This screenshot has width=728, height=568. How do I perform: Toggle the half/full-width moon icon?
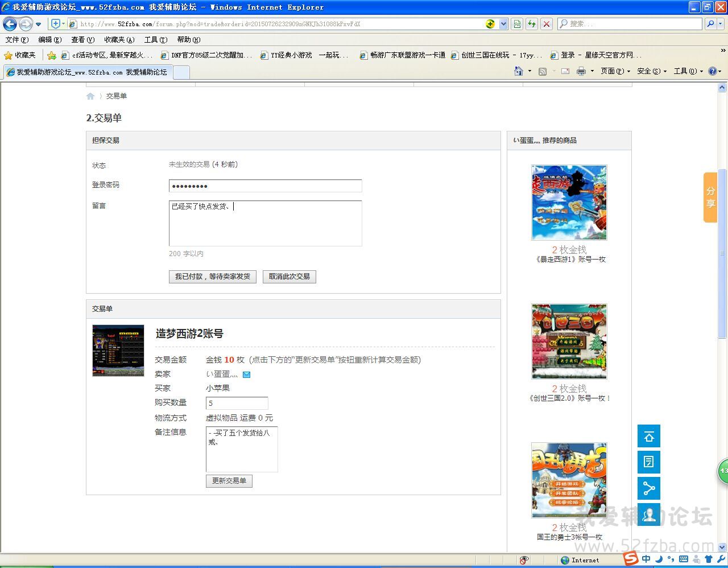[659, 559]
